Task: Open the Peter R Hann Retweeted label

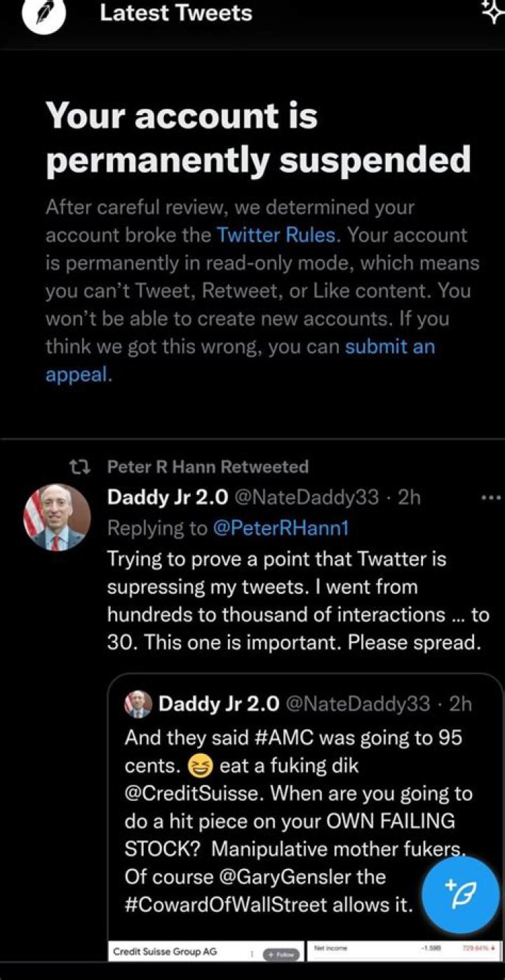Action: [208, 467]
